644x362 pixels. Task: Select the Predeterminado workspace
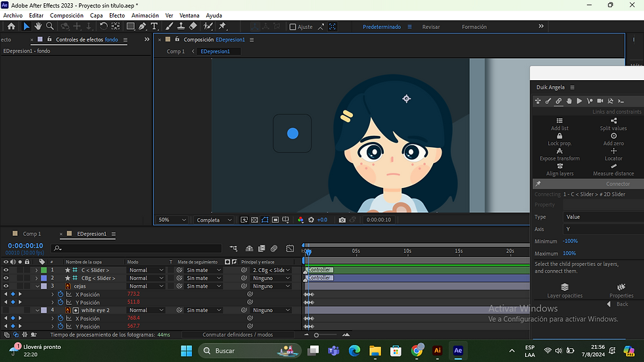coord(382,27)
